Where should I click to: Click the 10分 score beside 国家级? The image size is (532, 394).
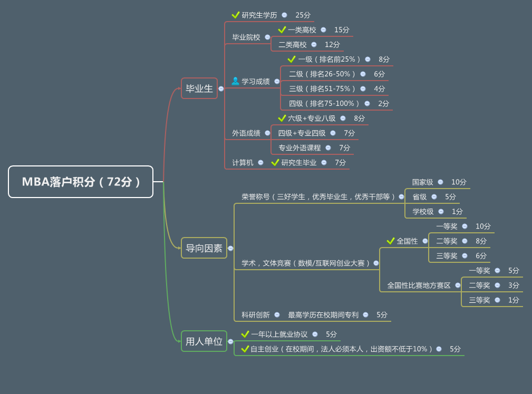pos(459,182)
